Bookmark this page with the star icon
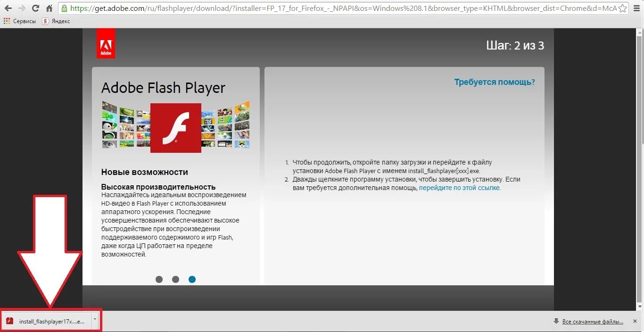644x332 pixels. [x=623, y=8]
